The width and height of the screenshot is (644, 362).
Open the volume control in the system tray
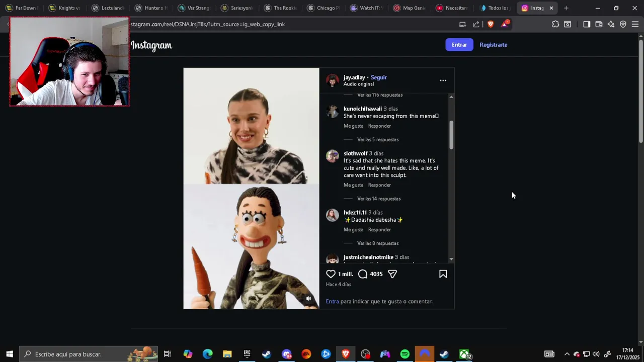pos(596,354)
